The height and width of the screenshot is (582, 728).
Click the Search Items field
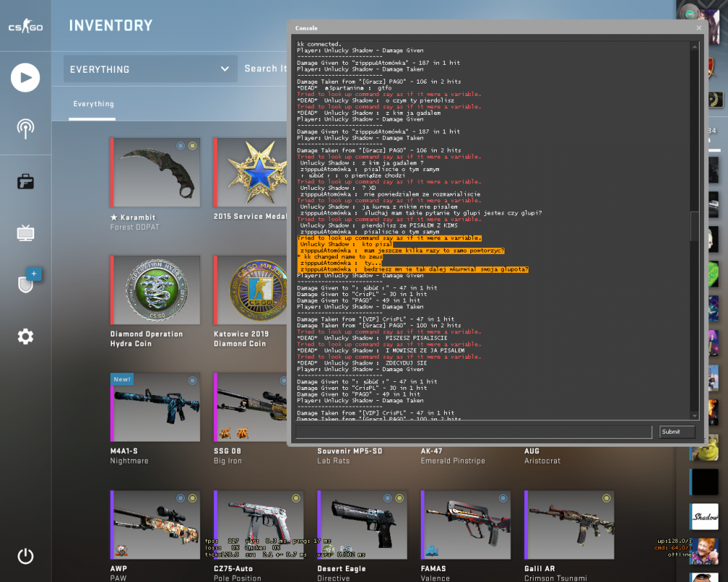pyautogui.click(x=266, y=68)
